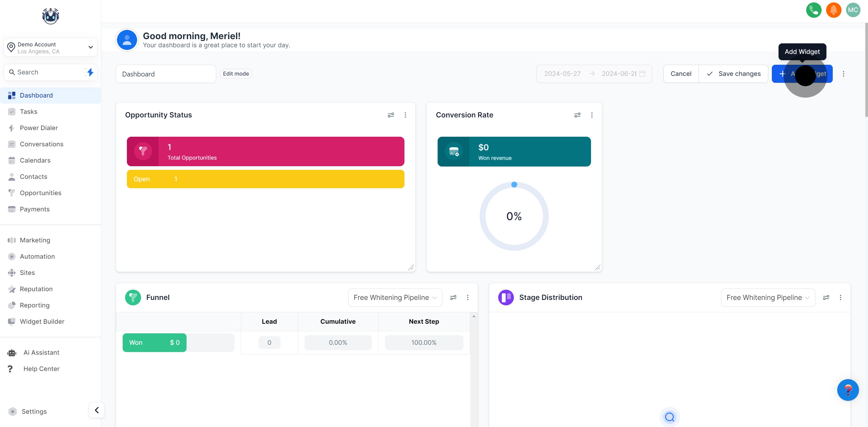Click Funnel widget filter settings icon
868x427 pixels.
(453, 297)
